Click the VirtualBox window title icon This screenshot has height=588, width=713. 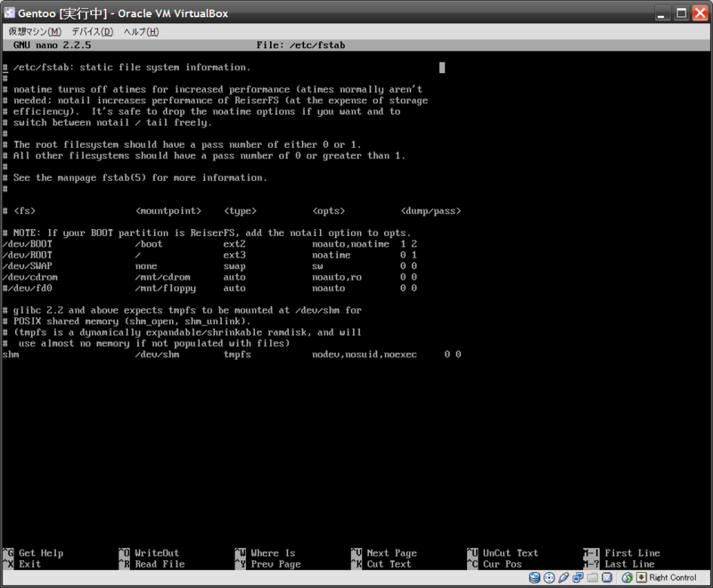click(10, 12)
